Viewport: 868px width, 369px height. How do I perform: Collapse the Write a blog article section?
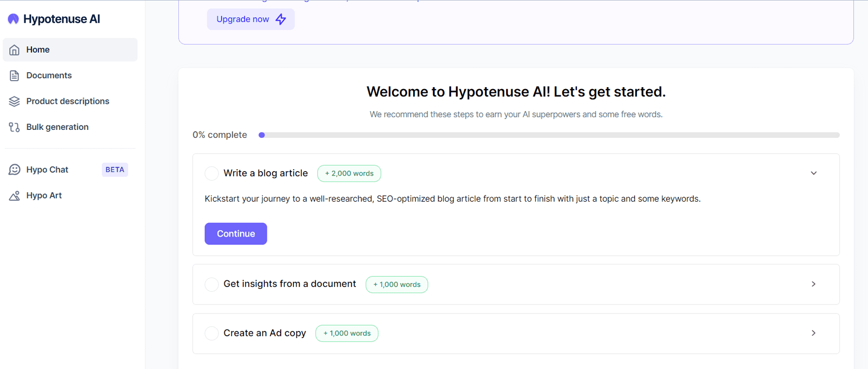814,173
